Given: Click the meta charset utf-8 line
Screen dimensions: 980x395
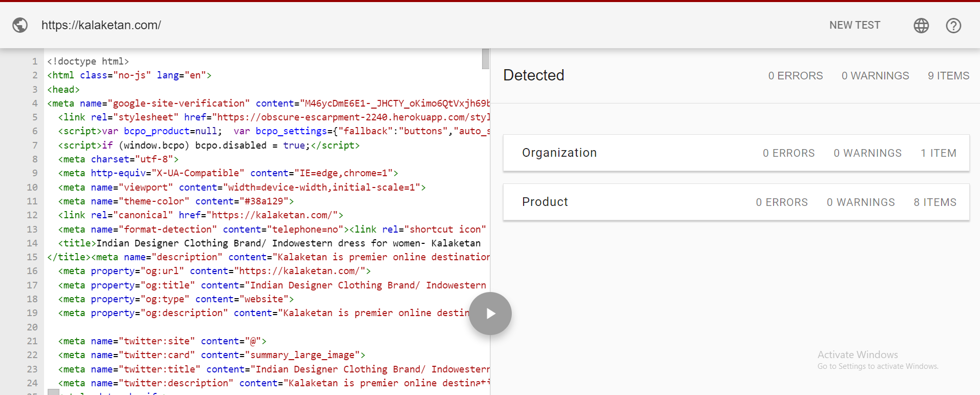Looking at the screenshot, I should (x=118, y=159).
